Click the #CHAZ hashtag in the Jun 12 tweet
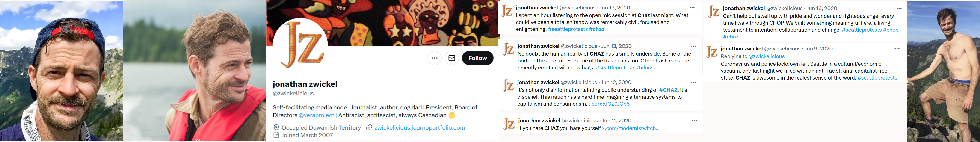 tap(668, 90)
